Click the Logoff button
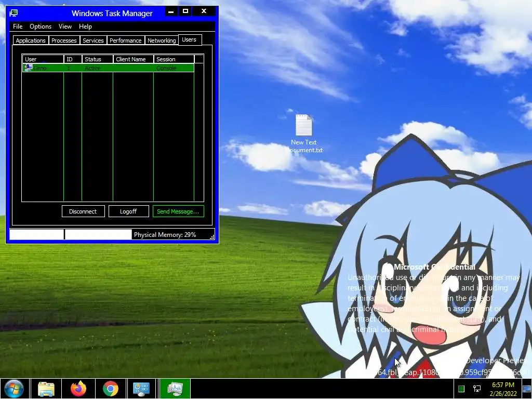 pyautogui.click(x=129, y=211)
